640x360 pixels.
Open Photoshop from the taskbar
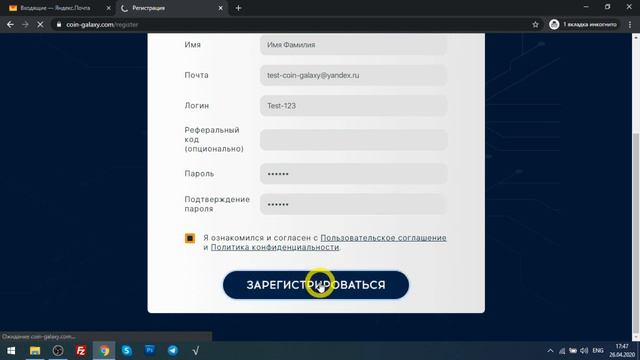(150, 350)
